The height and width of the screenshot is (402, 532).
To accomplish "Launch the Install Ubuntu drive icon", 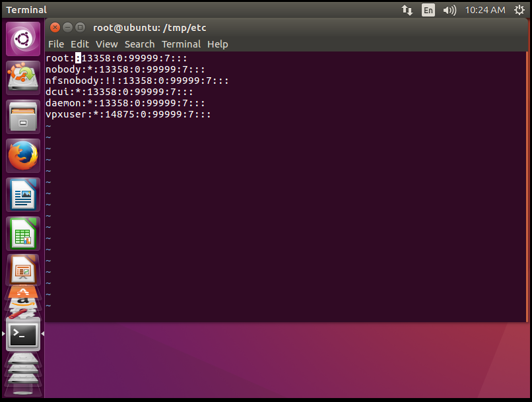I will (23, 78).
